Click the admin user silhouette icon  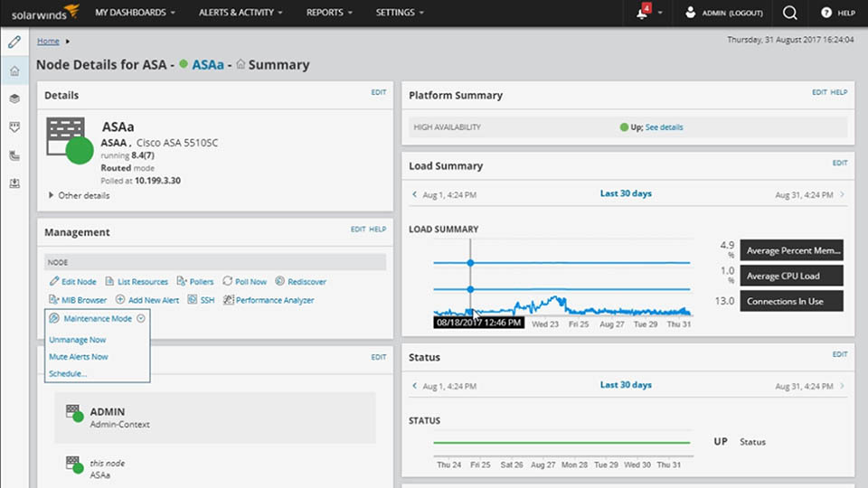pyautogui.click(x=690, y=12)
